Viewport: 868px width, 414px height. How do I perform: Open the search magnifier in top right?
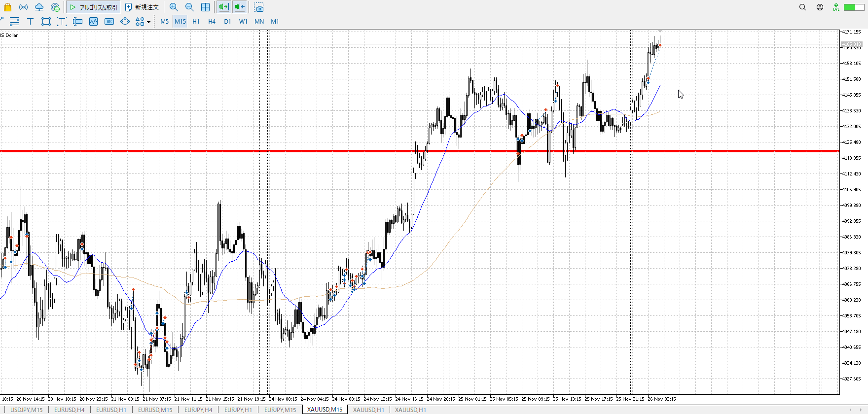click(x=802, y=7)
